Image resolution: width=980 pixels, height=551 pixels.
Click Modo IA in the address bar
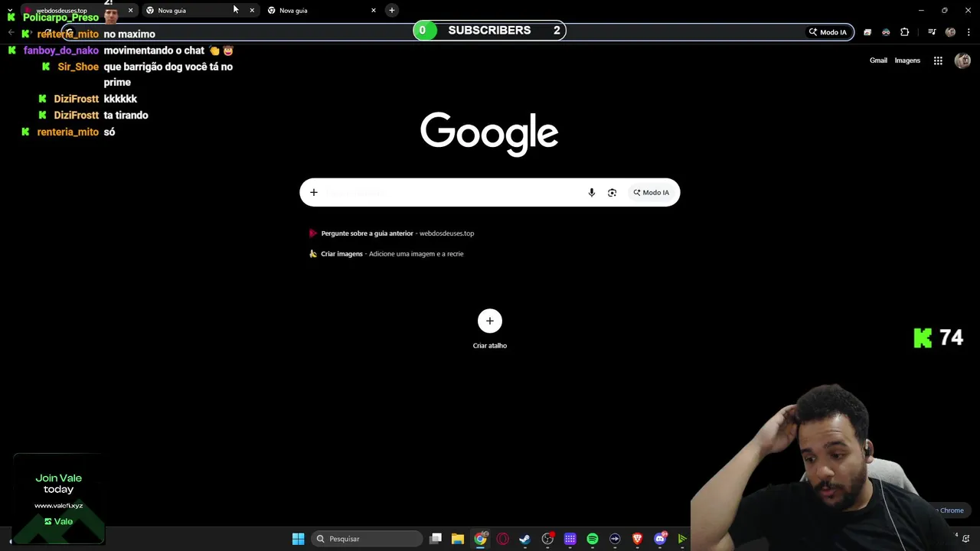[828, 32]
